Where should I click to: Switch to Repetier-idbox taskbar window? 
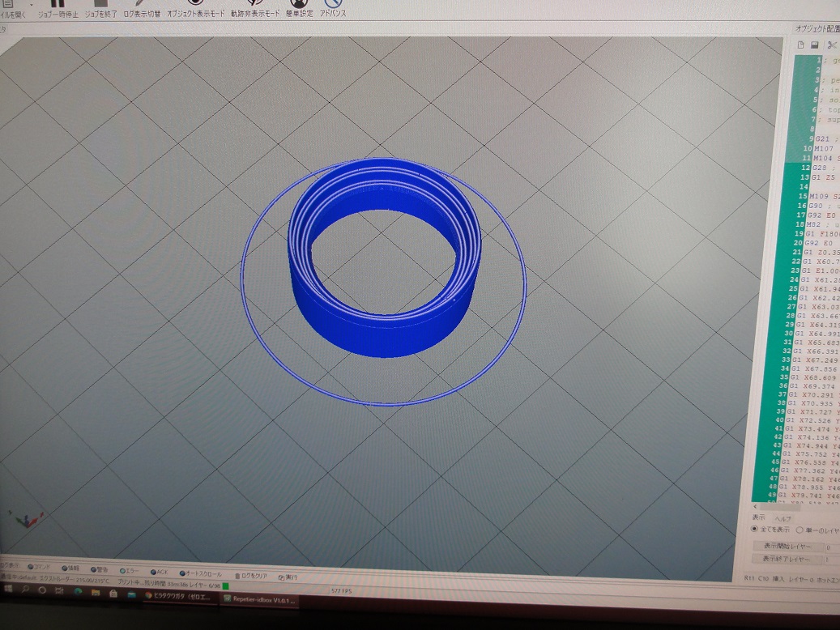(259, 600)
